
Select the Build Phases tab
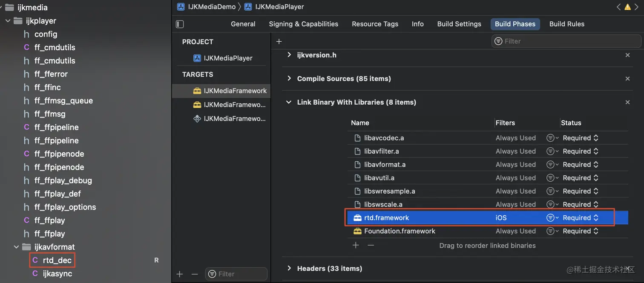point(515,24)
